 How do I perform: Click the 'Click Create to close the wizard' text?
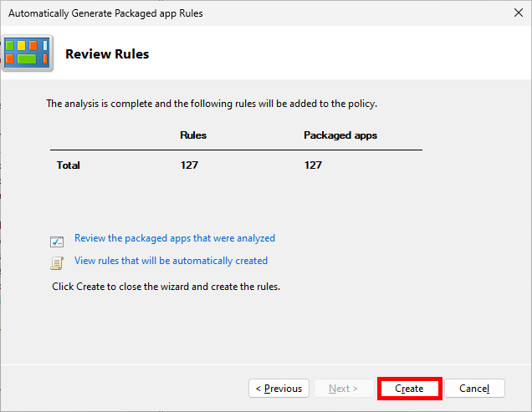(x=166, y=287)
